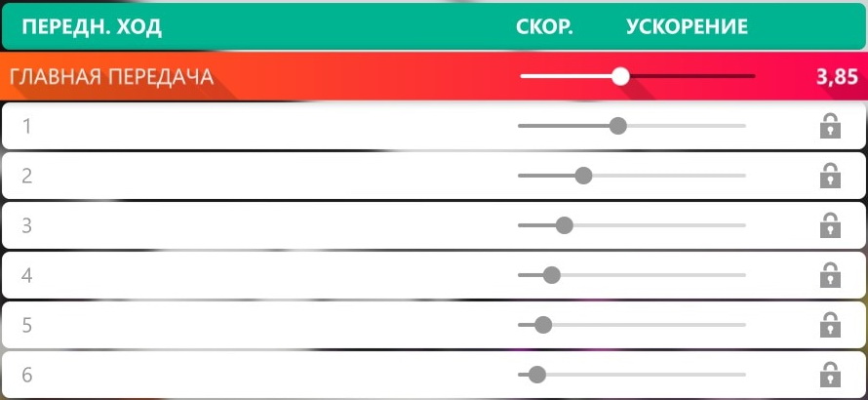Click the gear 5 slider knob

coord(543,325)
